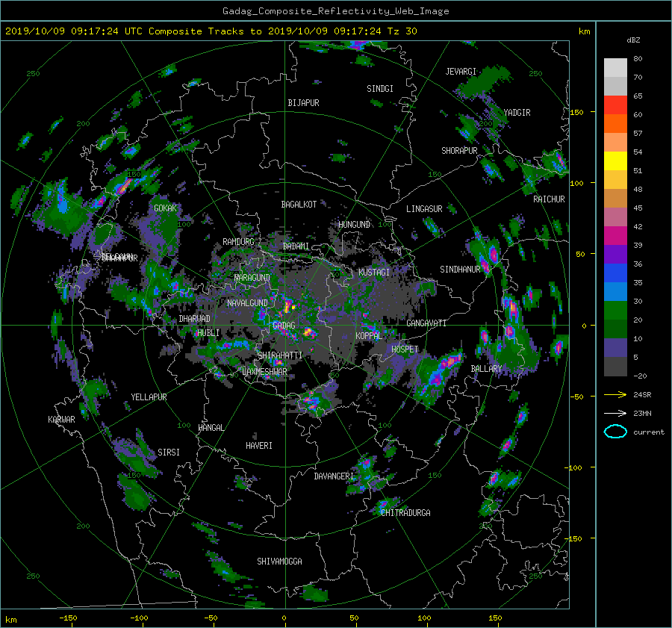Click the KUSTAGI city label

pos(374,273)
